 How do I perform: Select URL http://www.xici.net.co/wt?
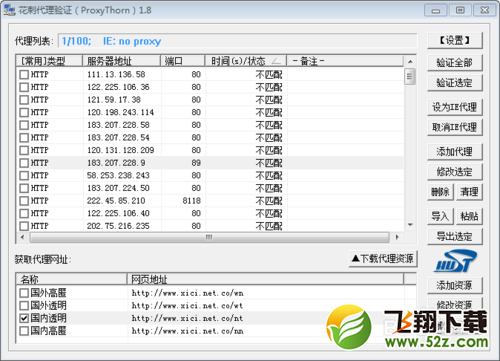click(187, 306)
